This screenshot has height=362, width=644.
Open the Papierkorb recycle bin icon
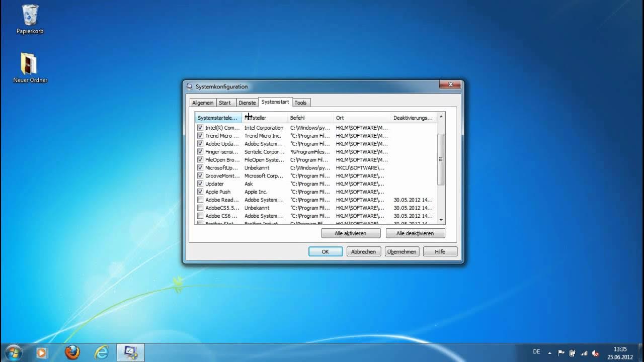pos(30,19)
